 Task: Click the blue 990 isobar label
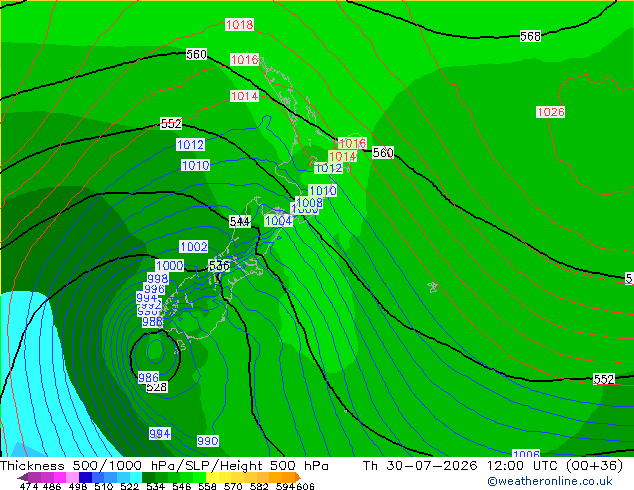coord(207,441)
